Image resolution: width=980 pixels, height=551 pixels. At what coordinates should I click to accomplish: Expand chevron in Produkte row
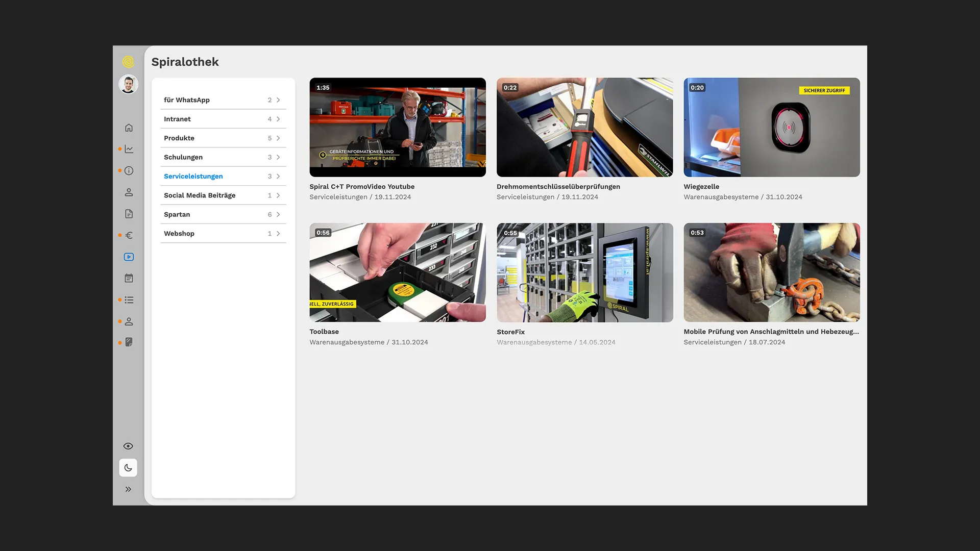tap(278, 138)
